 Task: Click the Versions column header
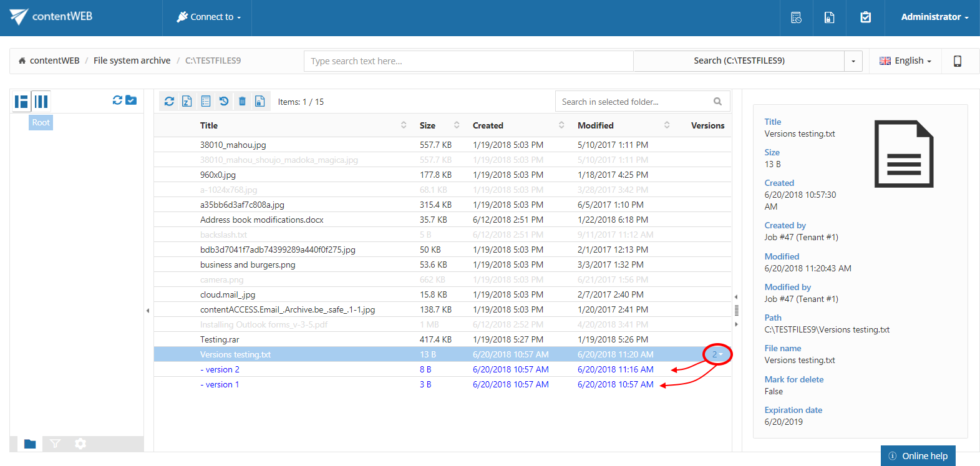(x=707, y=125)
